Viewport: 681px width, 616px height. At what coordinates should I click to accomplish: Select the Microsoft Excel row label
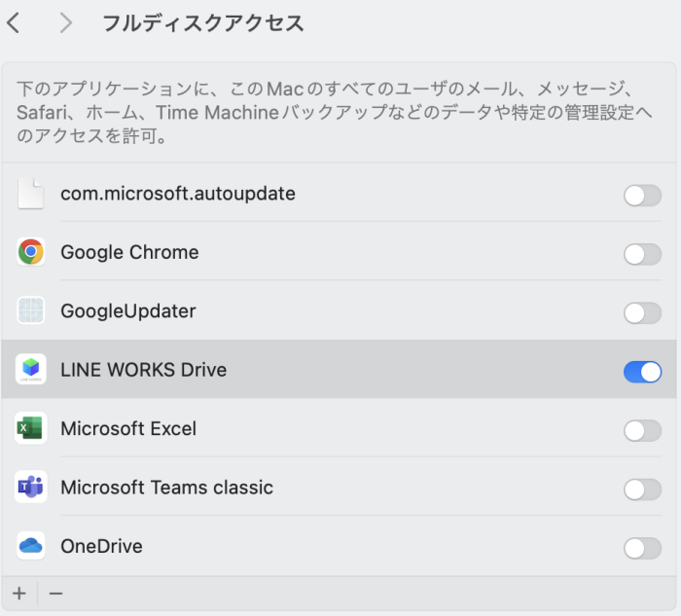point(128,429)
